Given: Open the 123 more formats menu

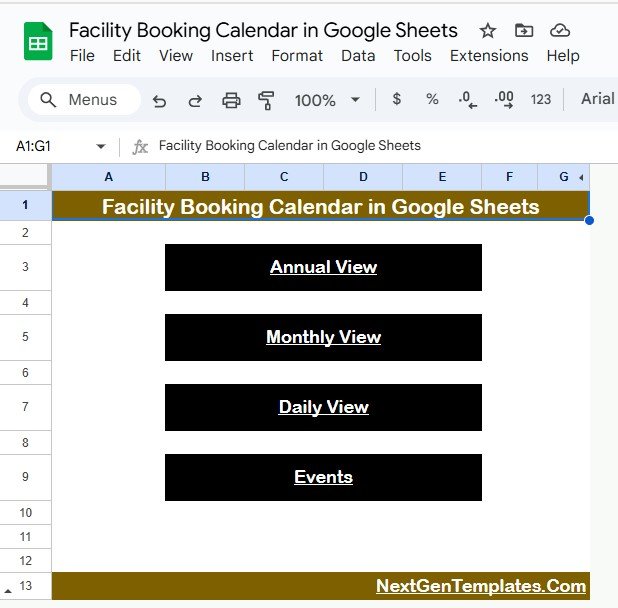Looking at the screenshot, I should click(541, 99).
